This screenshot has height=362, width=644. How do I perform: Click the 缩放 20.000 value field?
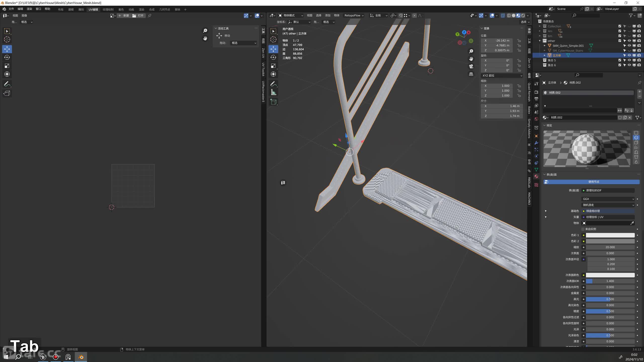click(x=610, y=247)
